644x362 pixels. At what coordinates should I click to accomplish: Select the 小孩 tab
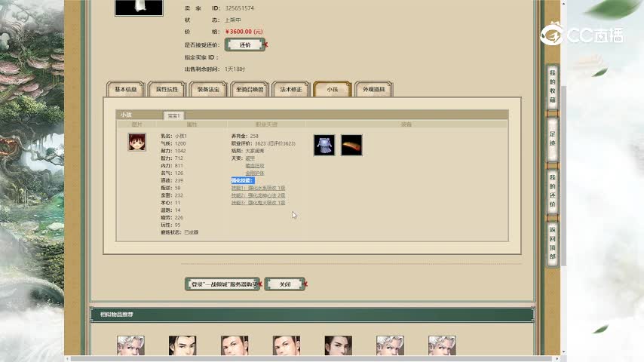point(333,89)
